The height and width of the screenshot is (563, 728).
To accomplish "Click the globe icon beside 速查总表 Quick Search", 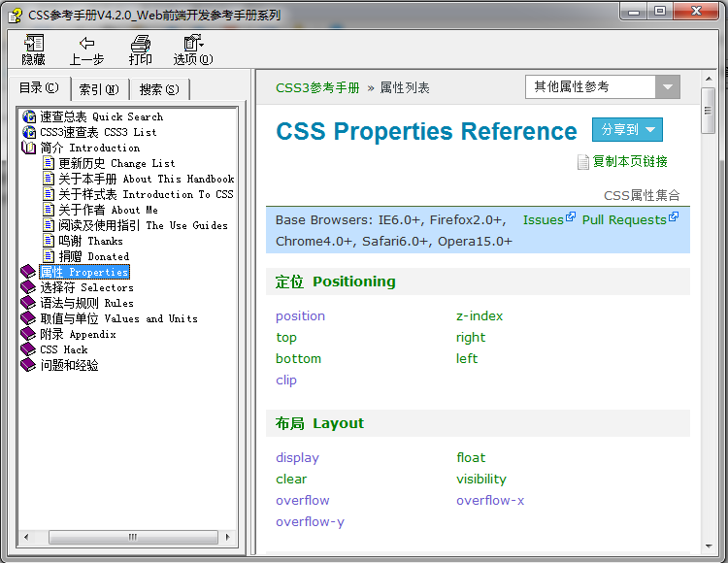I will tap(29, 116).
